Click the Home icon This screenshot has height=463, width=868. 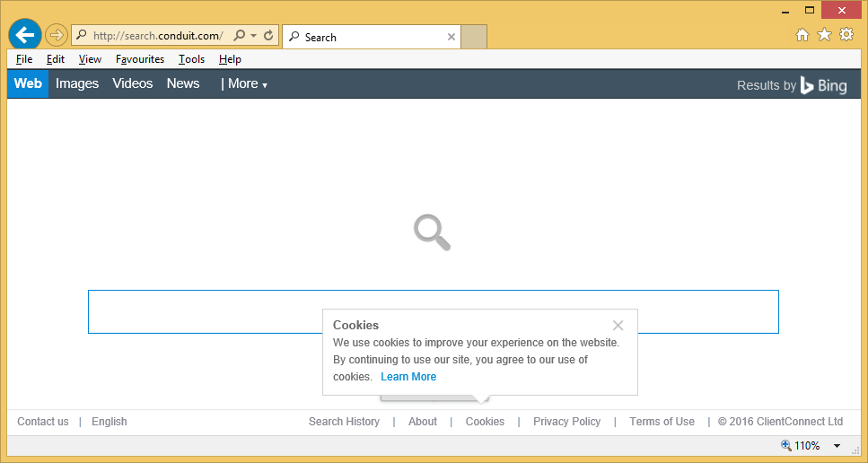click(x=802, y=35)
